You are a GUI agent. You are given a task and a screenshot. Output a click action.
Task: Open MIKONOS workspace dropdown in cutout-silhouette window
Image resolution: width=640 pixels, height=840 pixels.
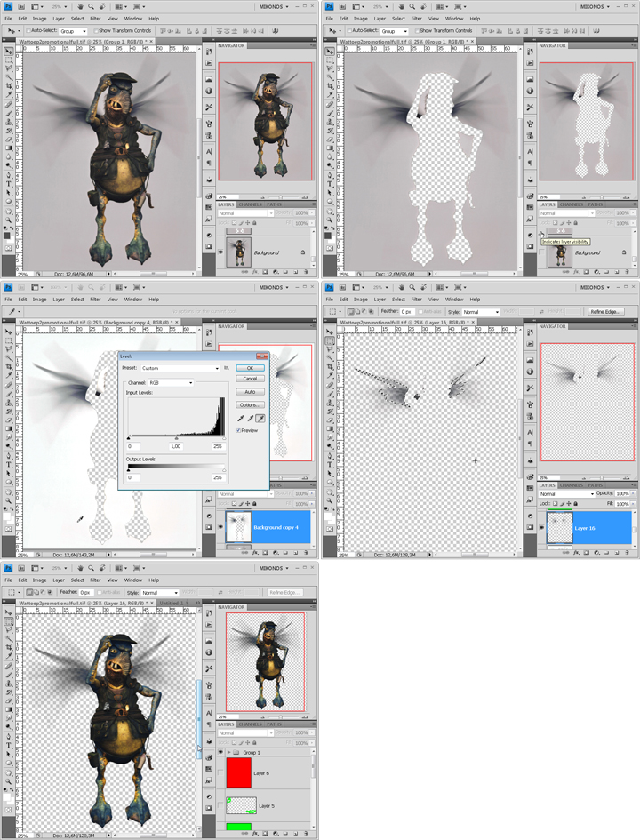[597, 6]
